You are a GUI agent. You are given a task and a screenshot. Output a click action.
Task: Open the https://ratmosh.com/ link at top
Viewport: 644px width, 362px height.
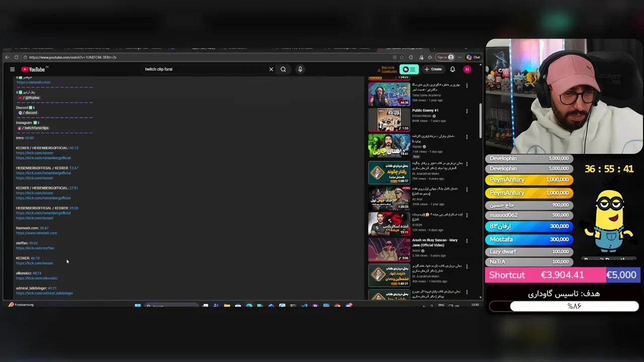[33, 82]
